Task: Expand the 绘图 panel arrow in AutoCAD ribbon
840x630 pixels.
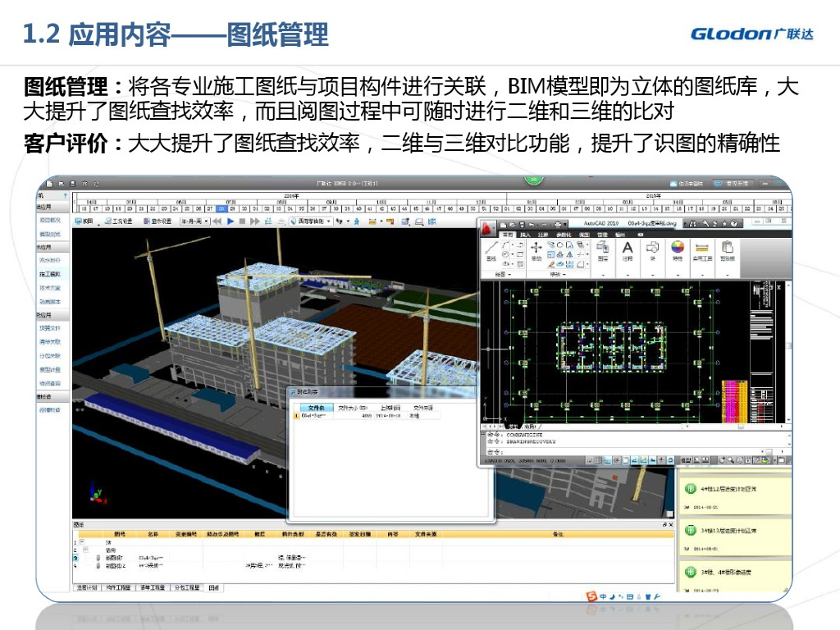Action: [x=509, y=275]
